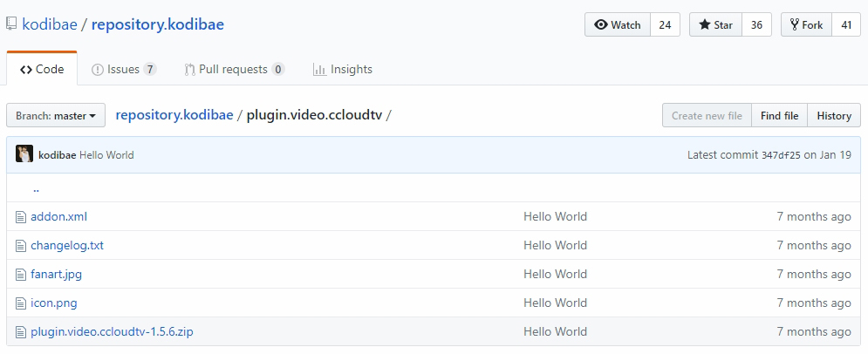Screen dimensions: 868x354
Task: Open the repository.kodibae title link in header
Action: coord(158,24)
